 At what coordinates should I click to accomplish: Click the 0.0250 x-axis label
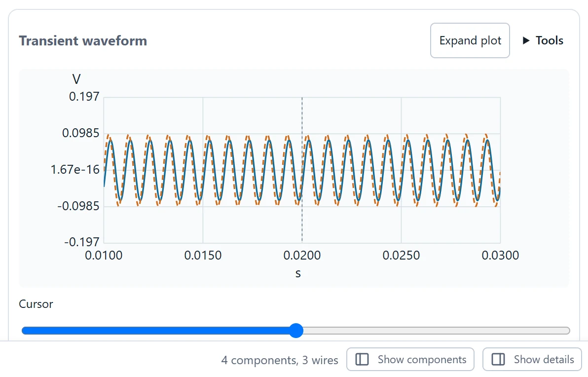click(401, 256)
